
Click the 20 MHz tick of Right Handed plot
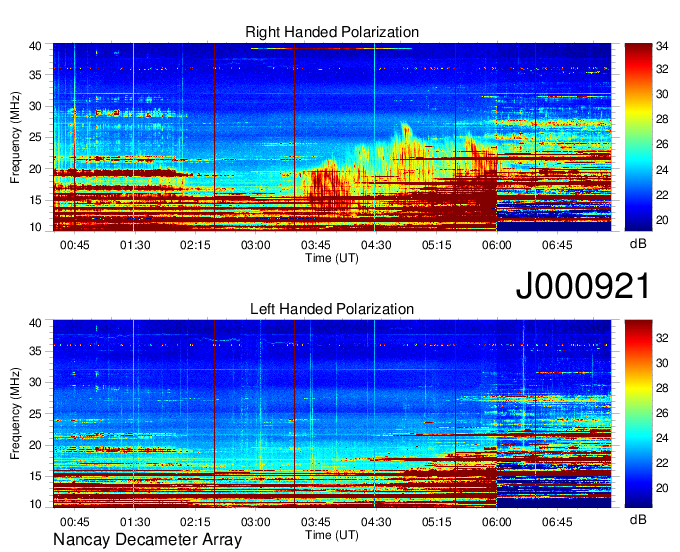click(35, 169)
